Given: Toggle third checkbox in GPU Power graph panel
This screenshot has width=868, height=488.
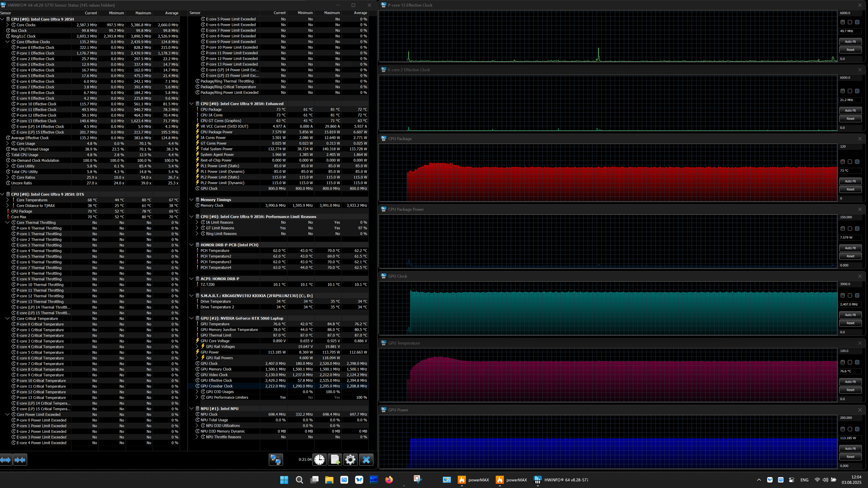Looking at the screenshot, I should tap(857, 429).
